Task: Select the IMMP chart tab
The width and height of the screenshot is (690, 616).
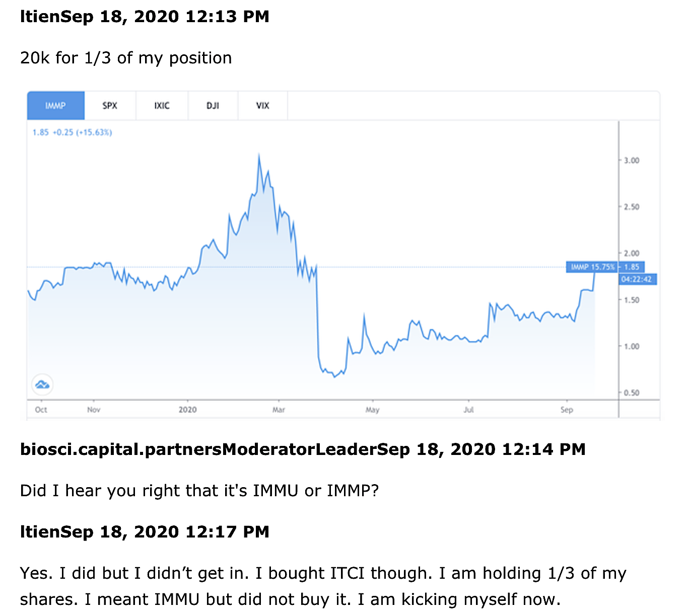Action: pos(55,106)
